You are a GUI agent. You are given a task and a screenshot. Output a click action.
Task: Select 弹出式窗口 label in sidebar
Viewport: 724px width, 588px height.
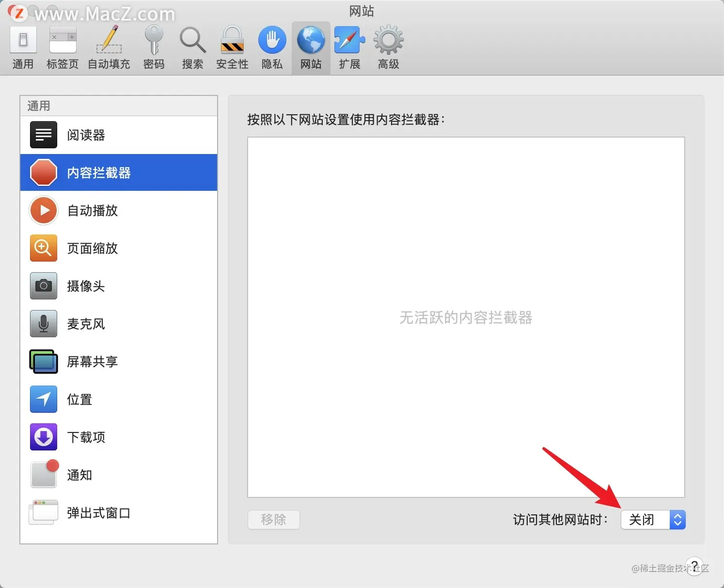99,513
